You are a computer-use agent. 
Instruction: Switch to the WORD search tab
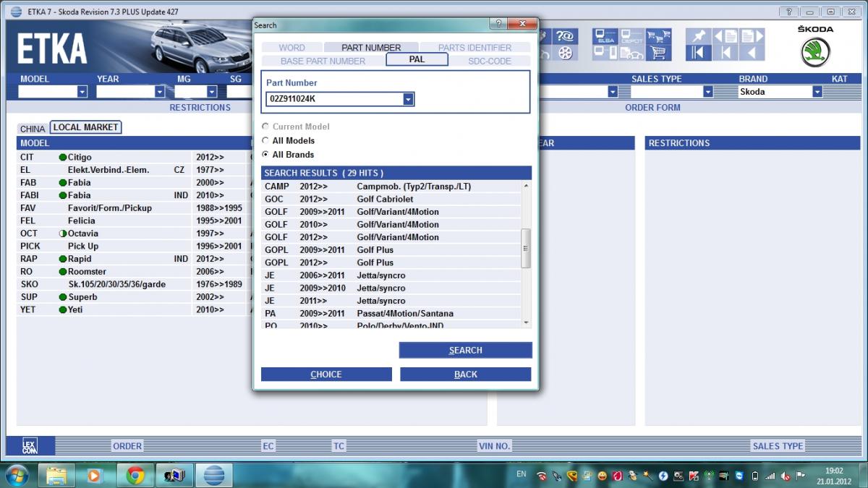coord(292,48)
